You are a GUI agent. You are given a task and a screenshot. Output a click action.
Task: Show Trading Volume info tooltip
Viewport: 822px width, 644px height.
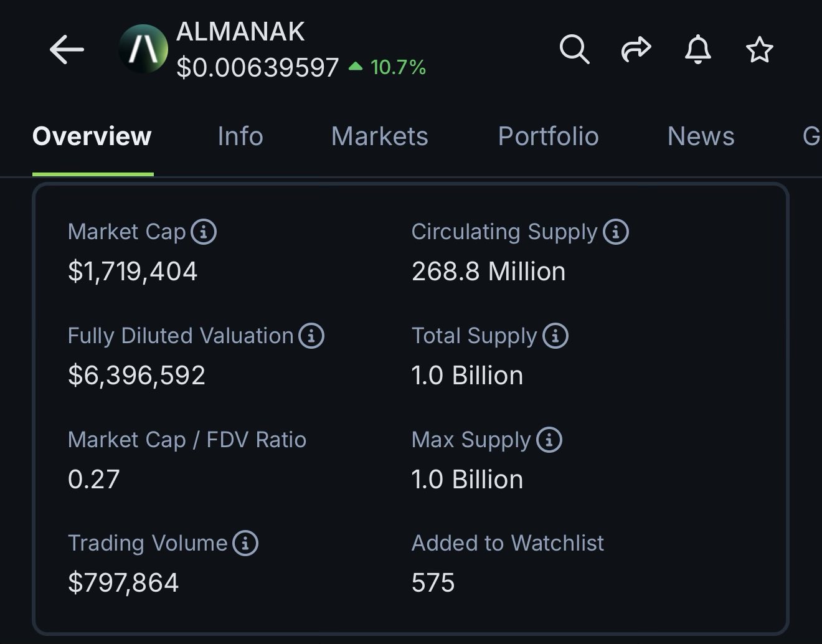pyautogui.click(x=245, y=543)
